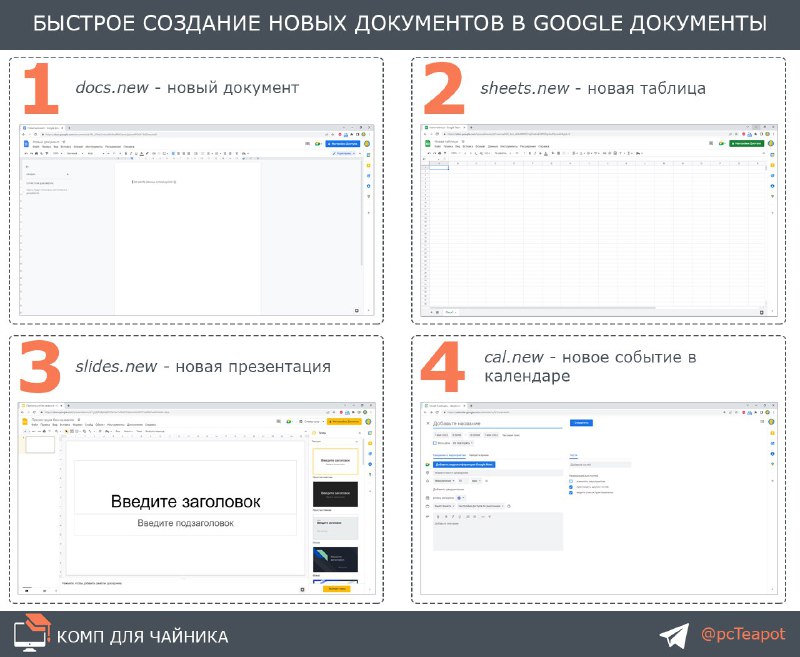Toggle the modify event guest permission checkbox
Viewport: 800px width, 657px height.
pyautogui.click(x=571, y=481)
